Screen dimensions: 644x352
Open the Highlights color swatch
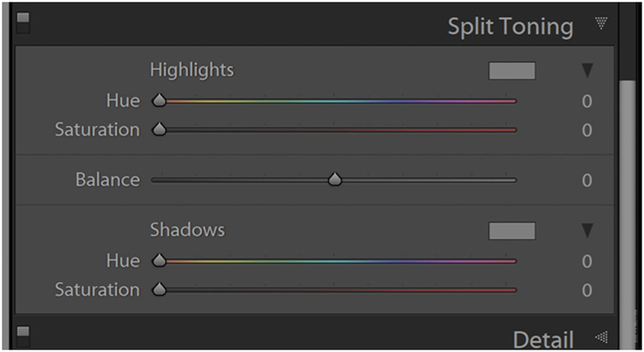click(511, 71)
